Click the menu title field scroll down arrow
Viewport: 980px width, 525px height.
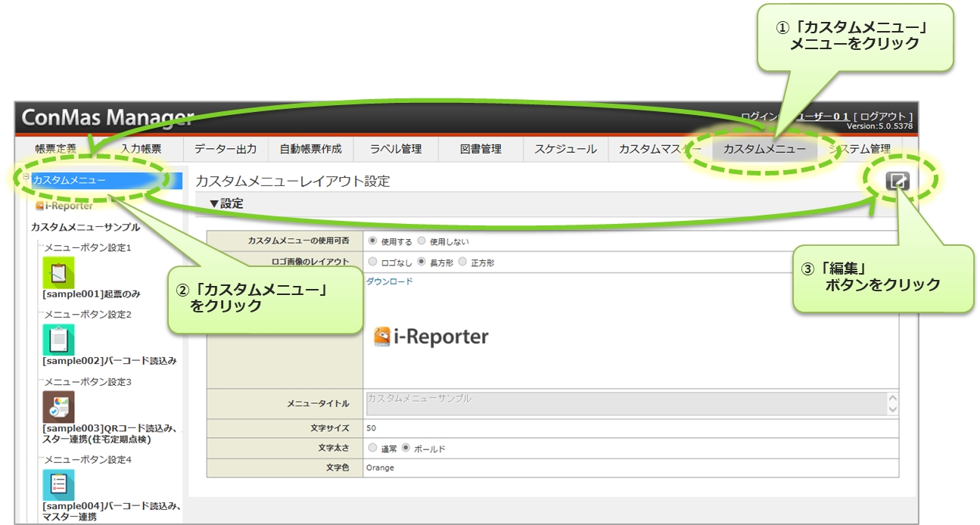[893, 409]
